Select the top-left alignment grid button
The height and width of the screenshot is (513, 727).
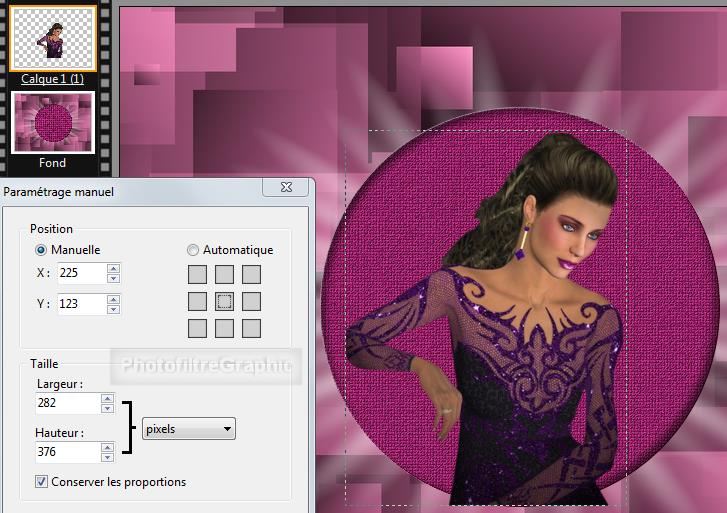click(x=198, y=274)
